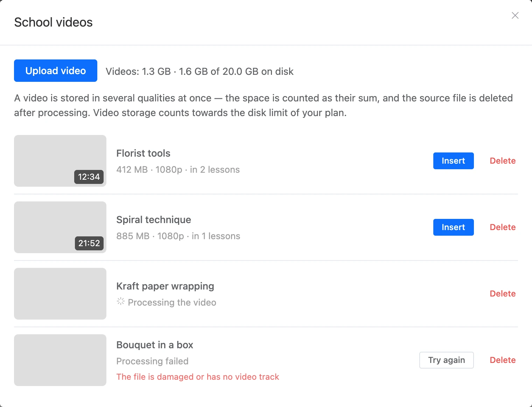Image resolution: width=532 pixels, height=407 pixels.
Task: Click the '885 MB · 1080p · in 1 lessons' details
Action: (178, 236)
